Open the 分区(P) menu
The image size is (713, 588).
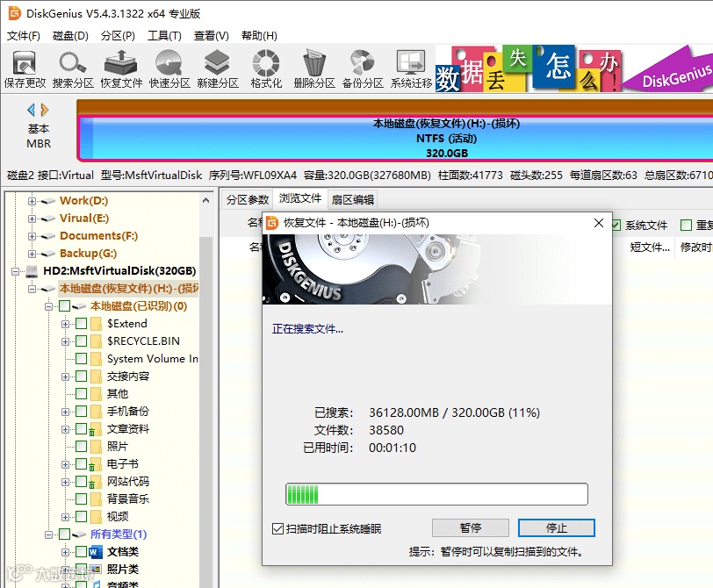pos(118,35)
